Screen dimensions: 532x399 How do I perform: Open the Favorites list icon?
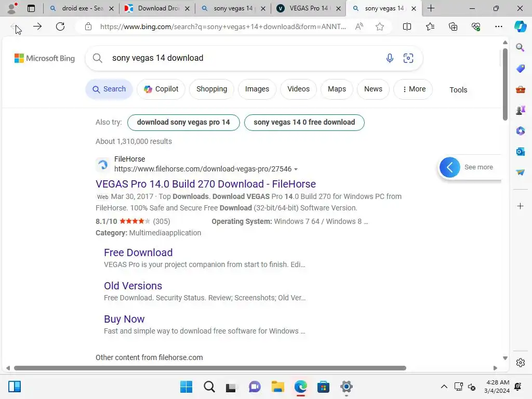(x=430, y=26)
